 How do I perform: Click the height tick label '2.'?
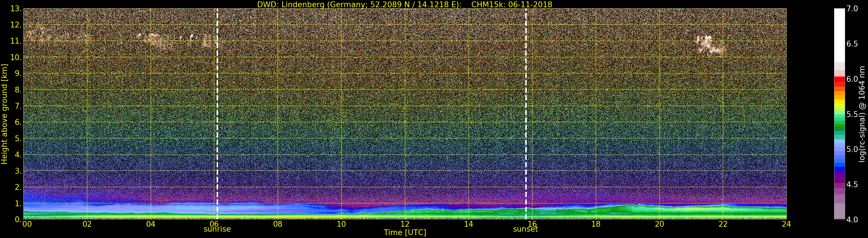coord(18,187)
